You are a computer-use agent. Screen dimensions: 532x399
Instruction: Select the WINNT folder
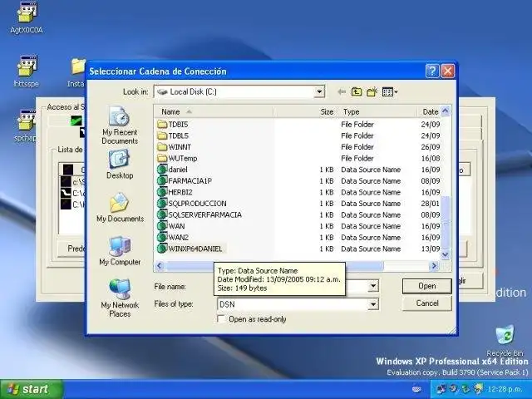pyautogui.click(x=174, y=147)
